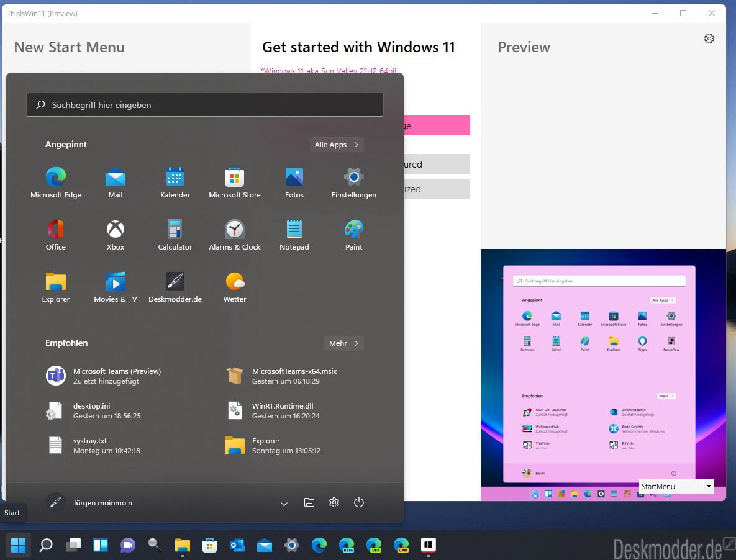Open File Explorer on the taskbar

183,545
